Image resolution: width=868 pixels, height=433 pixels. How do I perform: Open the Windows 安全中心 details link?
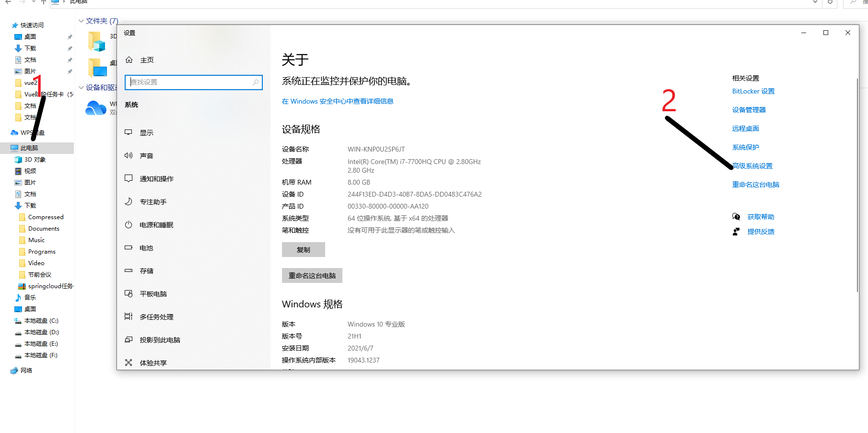pos(338,101)
